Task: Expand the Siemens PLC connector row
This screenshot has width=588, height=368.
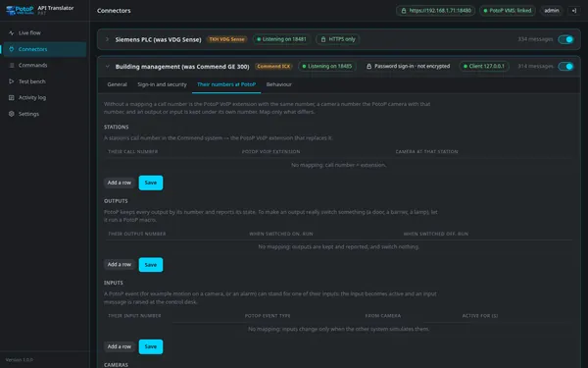Action: coord(107,39)
